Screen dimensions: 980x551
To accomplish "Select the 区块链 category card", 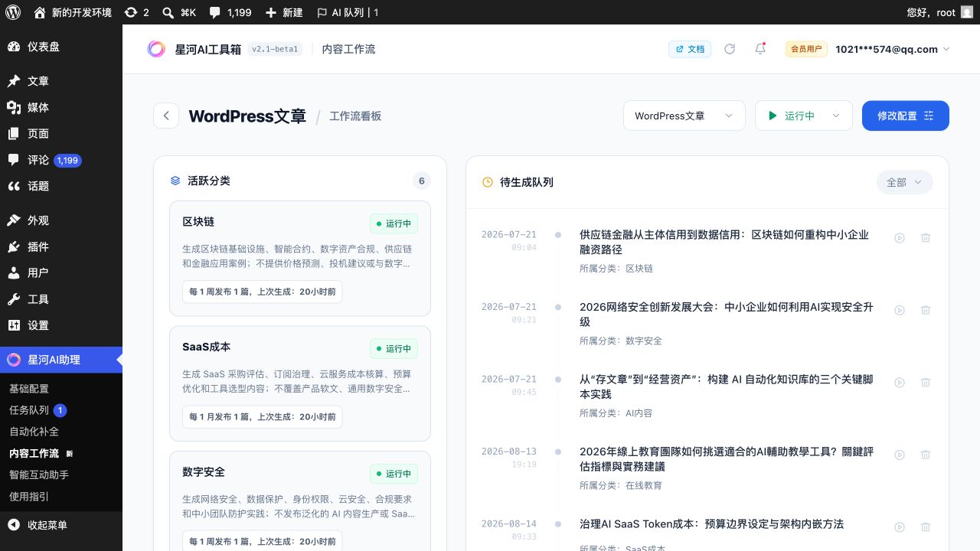I will (300, 259).
